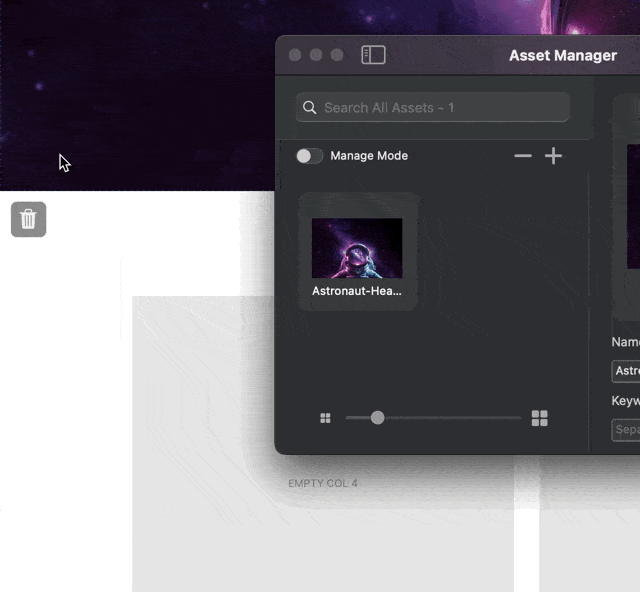Click the minus icon to remove asset

[523, 156]
